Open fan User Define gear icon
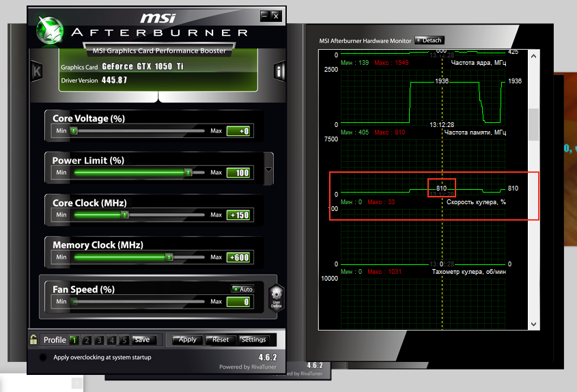This screenshot has height=392, width=577. pyautogui.click(x=277, y=297)
